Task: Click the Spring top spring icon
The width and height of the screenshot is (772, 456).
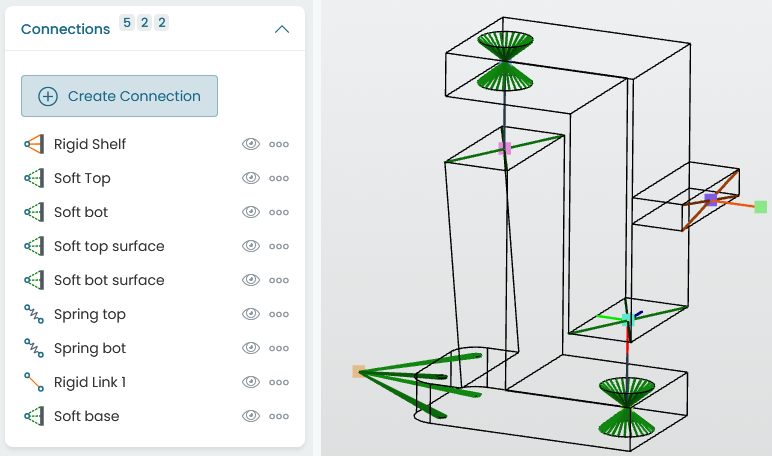Action: click(x=34, y=314)
